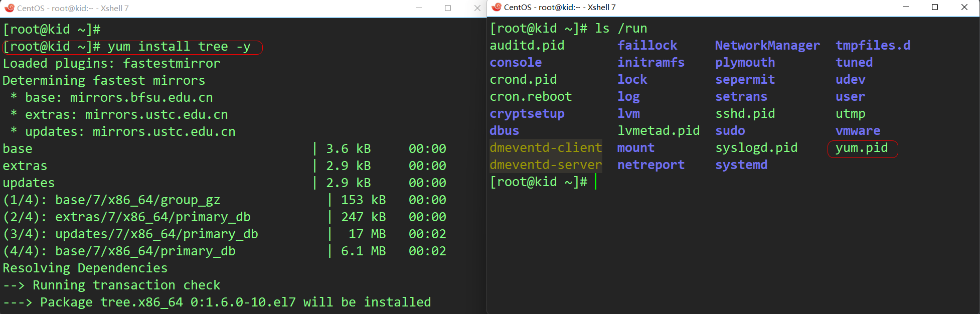Image resolution: width=980 pixels, height=314 pixels.
Task: Click 'Determining fastest mirrors' line
Action: tap(104, 81)
